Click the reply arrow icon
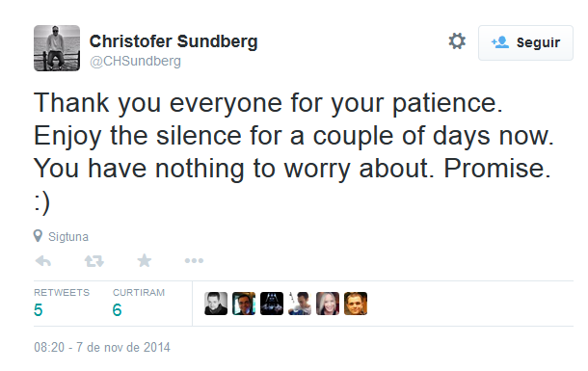The width and height of the screenshot is (588, 371). 43,261
